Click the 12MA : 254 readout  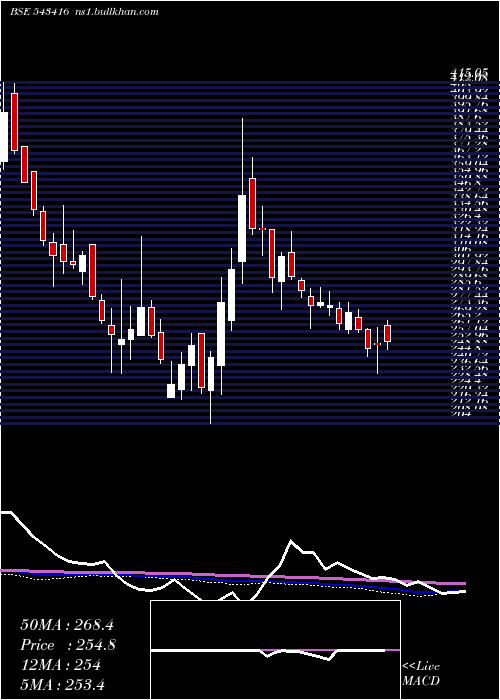tap(60, 665)
